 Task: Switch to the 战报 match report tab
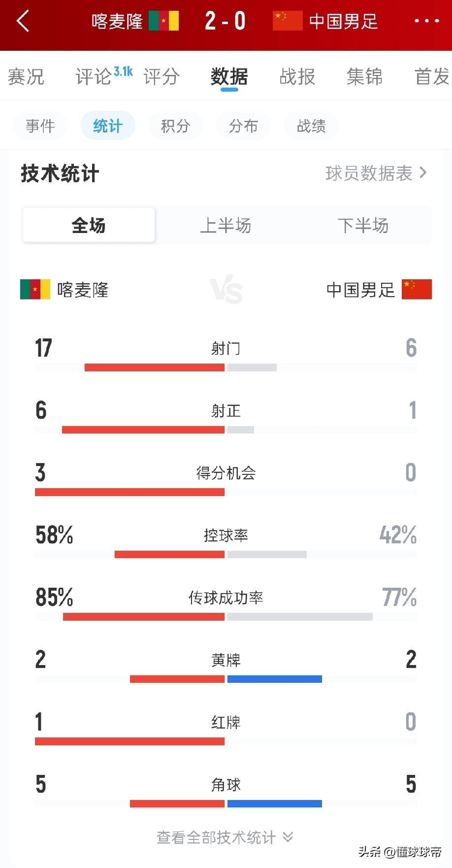[x=297, y=77]
